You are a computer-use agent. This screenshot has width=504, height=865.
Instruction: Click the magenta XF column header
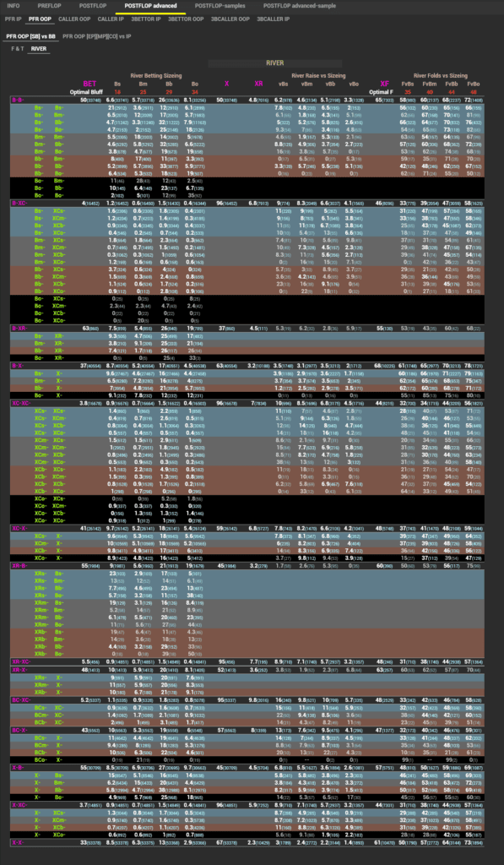[x=385, y=84]
